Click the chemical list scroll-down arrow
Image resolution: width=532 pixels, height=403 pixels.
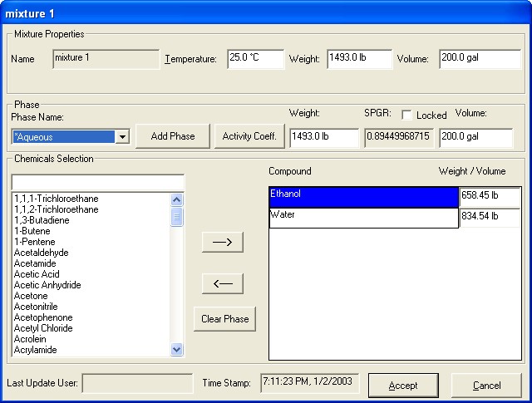(176, 350)
